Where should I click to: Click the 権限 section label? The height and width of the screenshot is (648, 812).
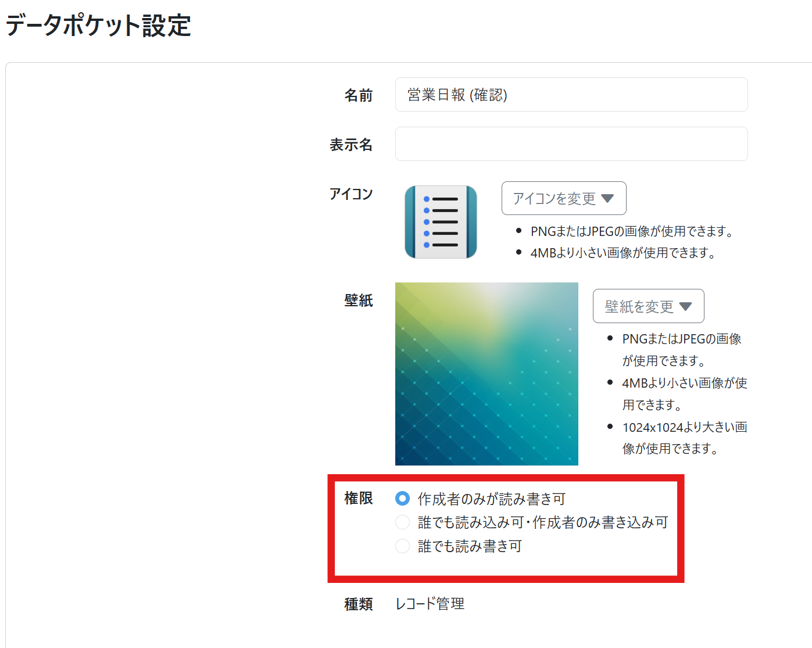358,499
